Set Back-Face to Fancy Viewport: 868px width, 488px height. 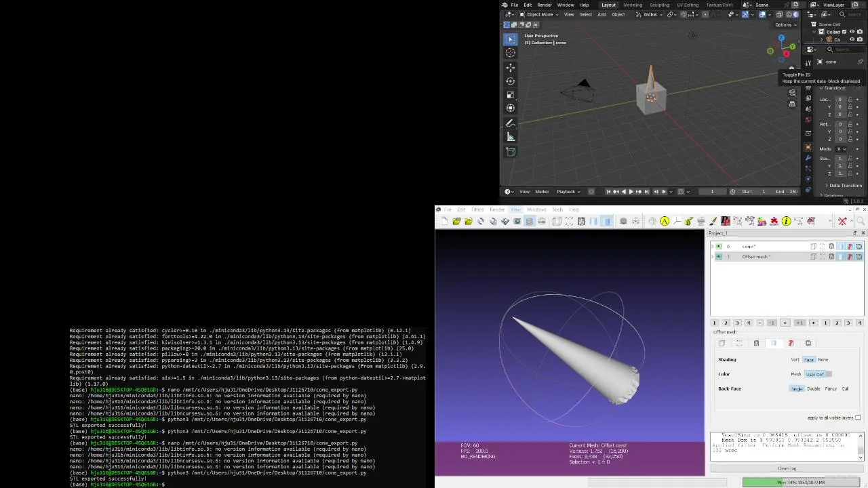(831, 389)
